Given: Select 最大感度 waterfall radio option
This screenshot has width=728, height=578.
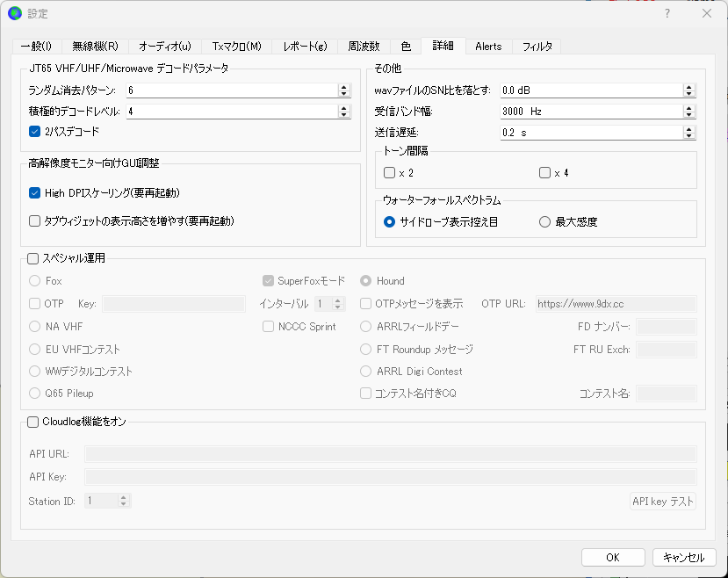Looking at the screenshot, I should click(544, 222).
